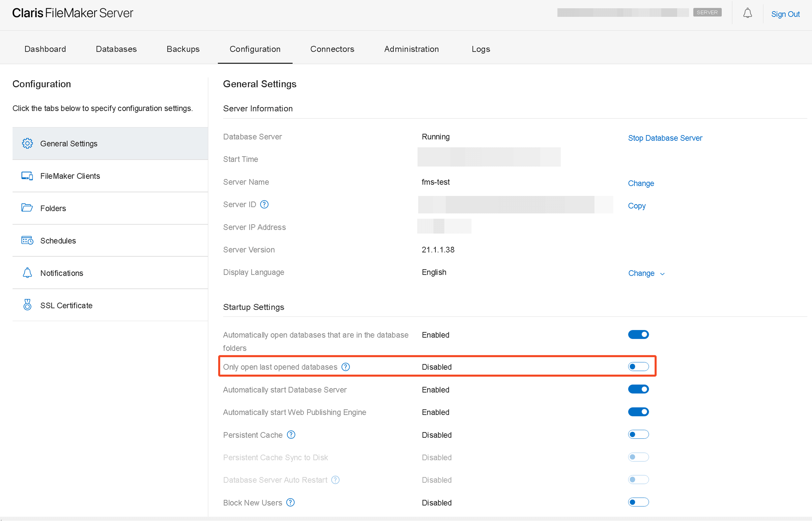
Task: Click the English display language value
Action: click(x=434, y=273)
